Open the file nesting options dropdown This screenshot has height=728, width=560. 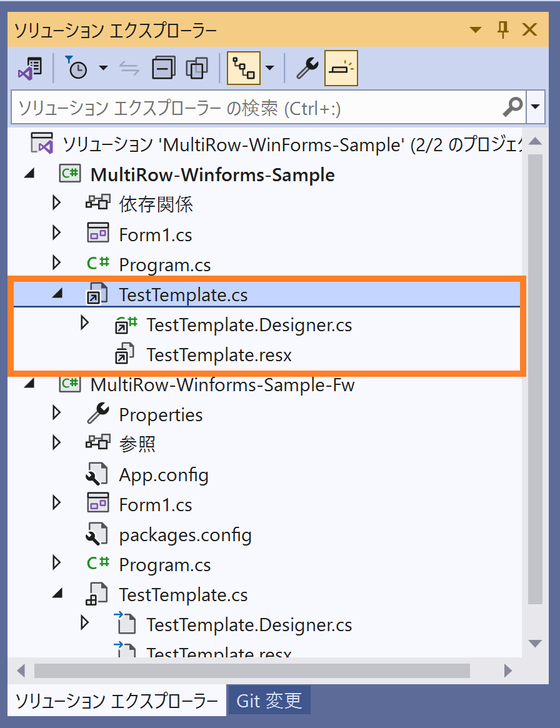coord(270,68)
